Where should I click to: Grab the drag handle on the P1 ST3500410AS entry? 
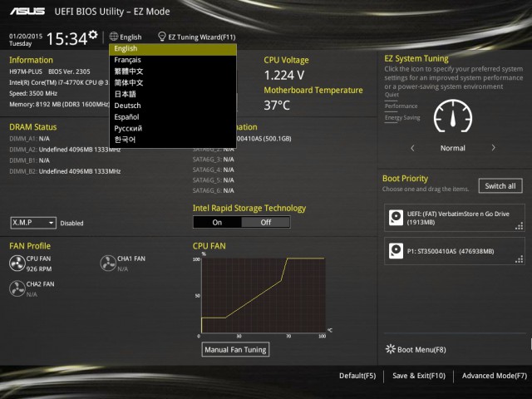(519, 260)
